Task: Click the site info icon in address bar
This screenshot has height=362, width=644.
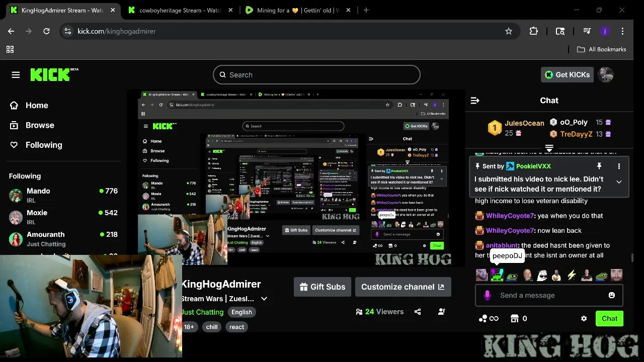Action: pos(68,31)
